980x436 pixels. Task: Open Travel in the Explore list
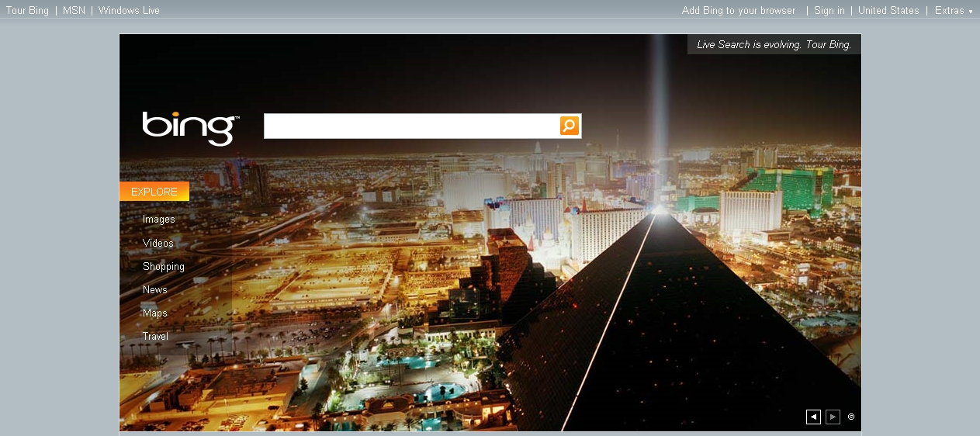coord(155,336)
